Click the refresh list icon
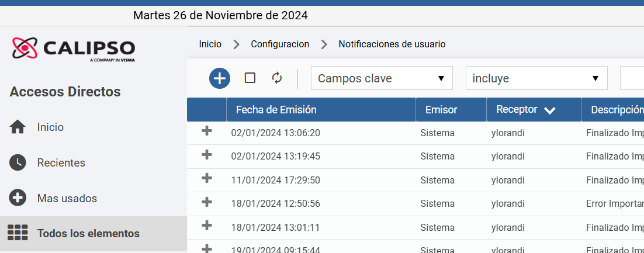 point(277,78)
